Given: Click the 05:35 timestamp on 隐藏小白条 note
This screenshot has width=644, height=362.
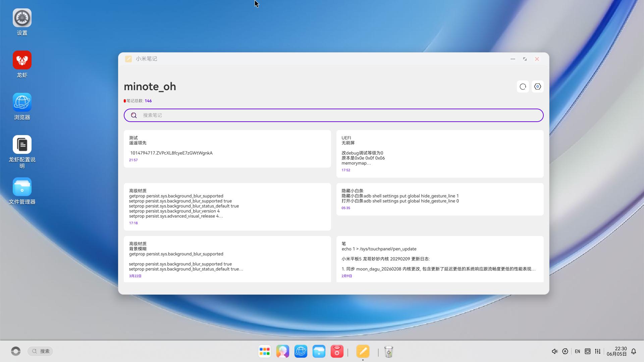Looking at the screenshot, I should pyautogui.click(x=346, y=208).
